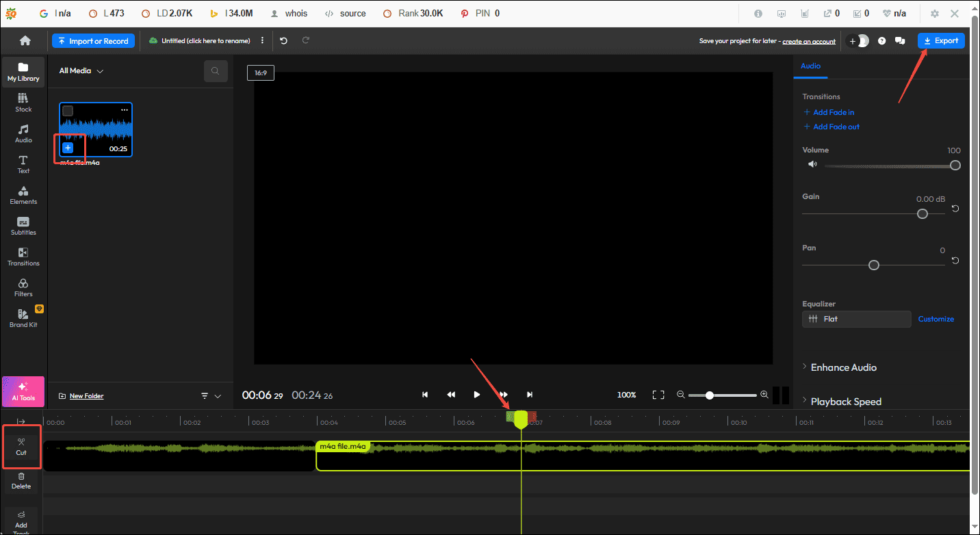Select the first audio segment on timeline
The width and height of the screenshot is (980, 535).
[179, 456]
